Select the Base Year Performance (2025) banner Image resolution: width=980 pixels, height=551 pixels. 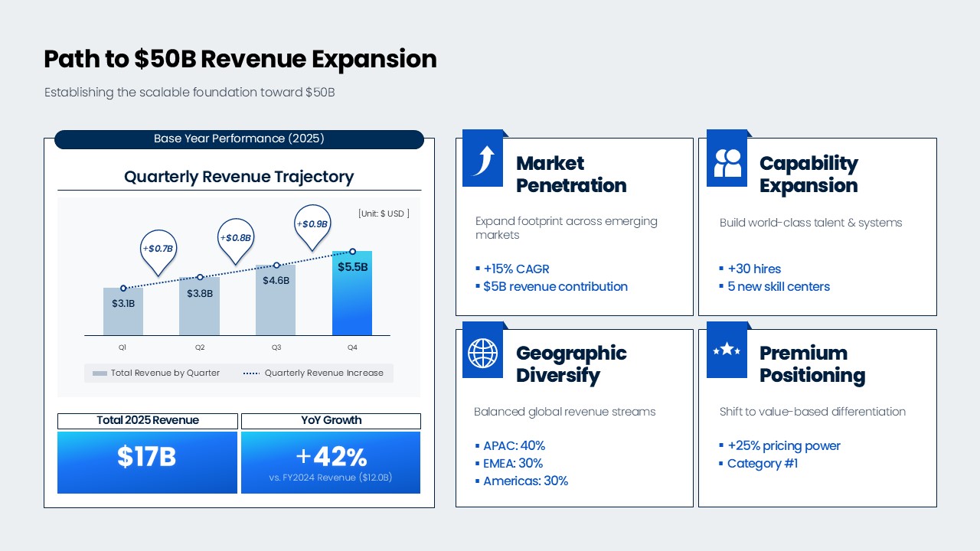(239, 139)
